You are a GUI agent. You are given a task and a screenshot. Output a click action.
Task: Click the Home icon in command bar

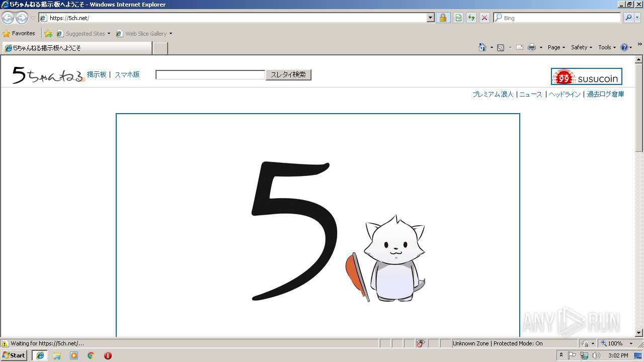click(x=482, y=47)
